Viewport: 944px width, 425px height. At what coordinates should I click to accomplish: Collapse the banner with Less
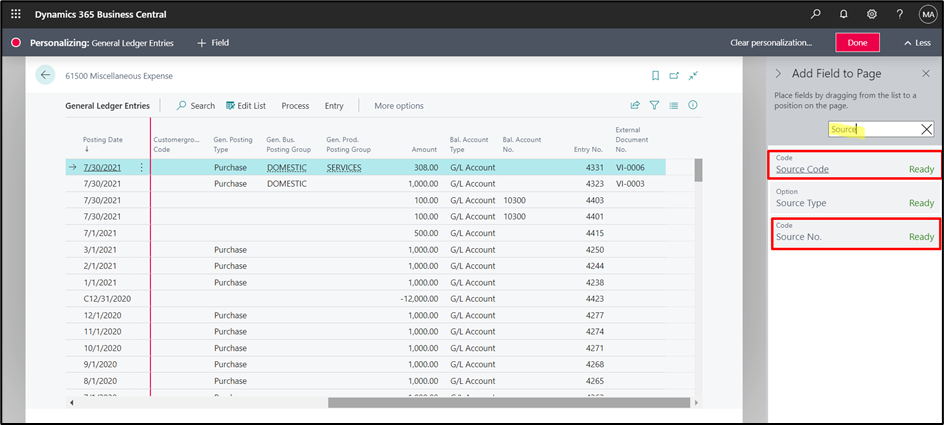click(x=918, y=43)
